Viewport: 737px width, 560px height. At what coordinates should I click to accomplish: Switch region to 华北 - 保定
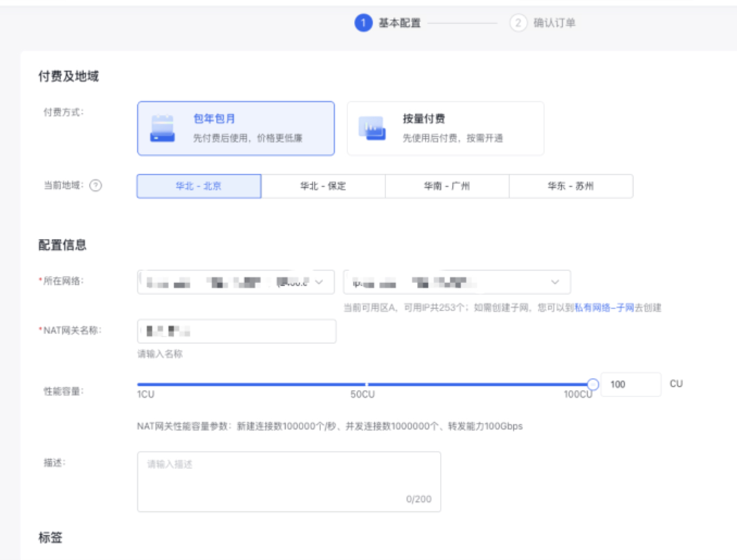click(x=323, y=186)
